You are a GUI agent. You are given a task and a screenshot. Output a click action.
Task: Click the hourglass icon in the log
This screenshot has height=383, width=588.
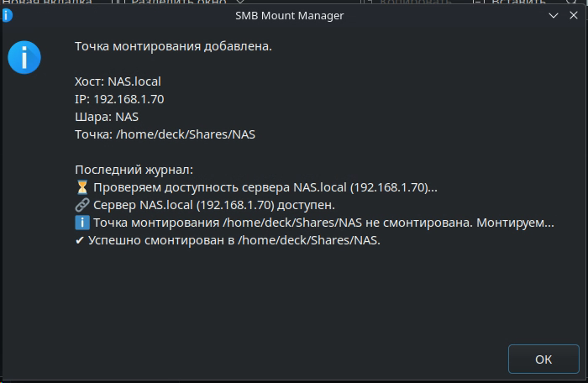pyautogui.click(x=82, y=187)
